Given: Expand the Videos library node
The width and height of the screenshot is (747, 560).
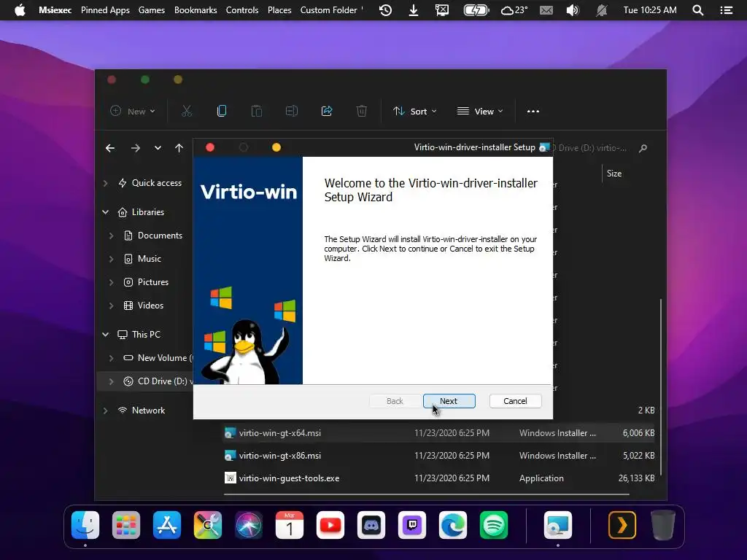Looking at the screenshot, I should [111, 306].
